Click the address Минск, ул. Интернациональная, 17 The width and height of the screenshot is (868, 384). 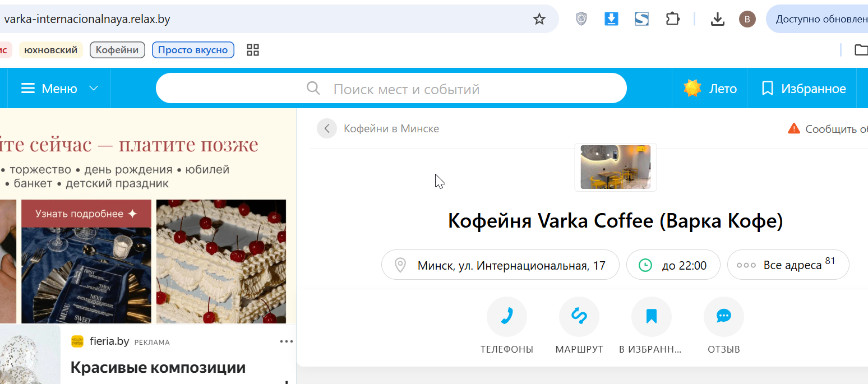(x=500, y=265)
